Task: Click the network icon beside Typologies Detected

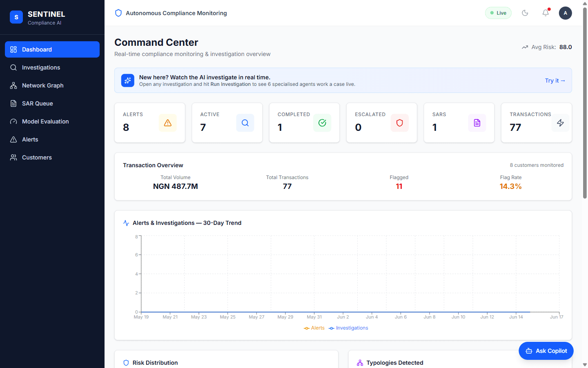Action: click(360, 363)
